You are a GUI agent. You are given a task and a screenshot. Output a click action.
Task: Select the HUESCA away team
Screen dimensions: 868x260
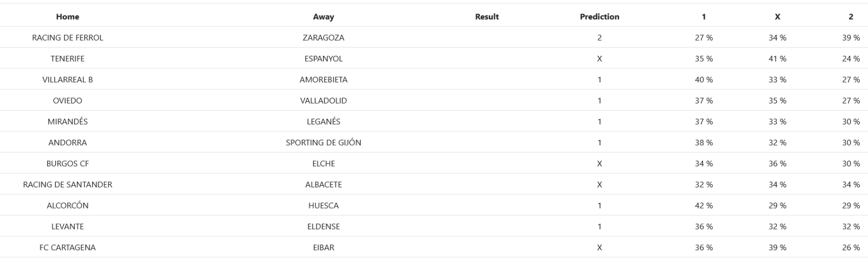point(323,206)
